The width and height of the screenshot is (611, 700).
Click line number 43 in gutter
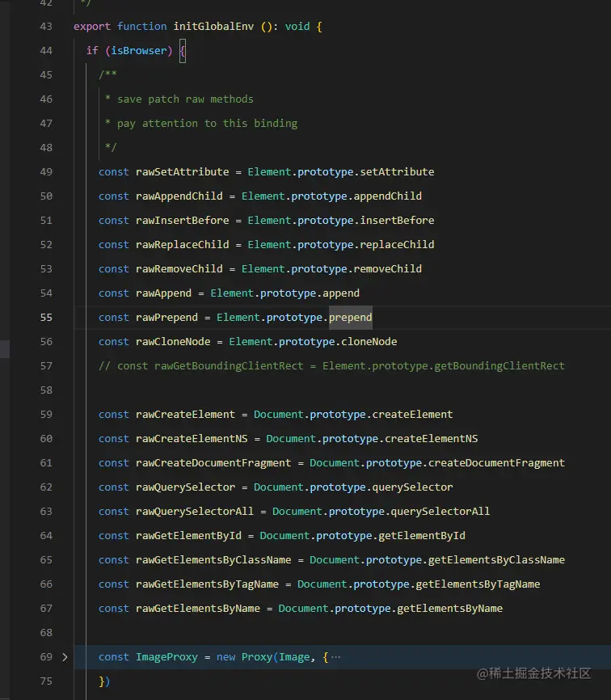(x=46, y=27)
